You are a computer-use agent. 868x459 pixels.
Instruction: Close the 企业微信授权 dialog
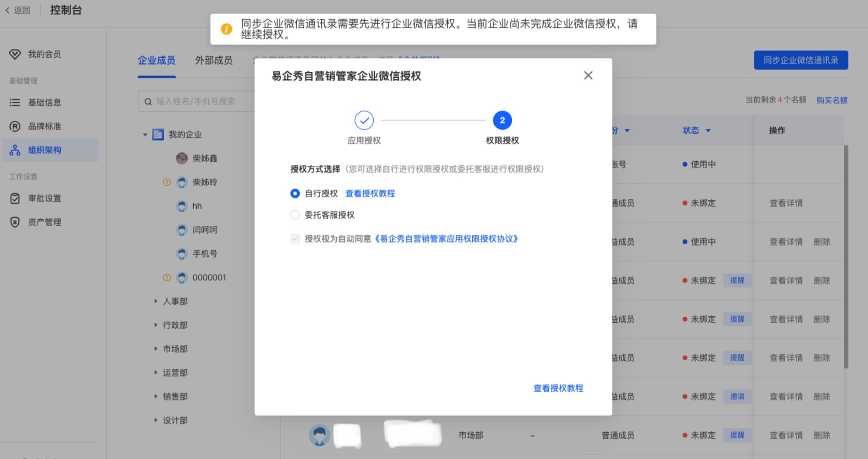point(588,75)
